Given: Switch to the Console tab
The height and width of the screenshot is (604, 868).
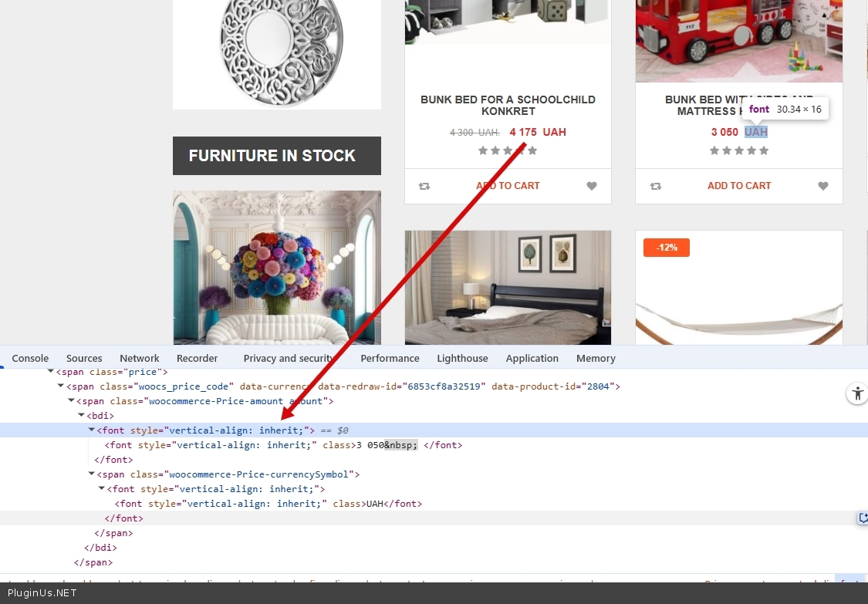Looking at the screenshot, I should point(30,358).
